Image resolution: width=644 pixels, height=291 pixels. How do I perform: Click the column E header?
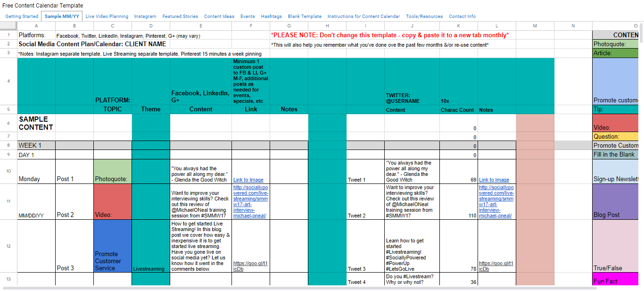coord(201,26)
